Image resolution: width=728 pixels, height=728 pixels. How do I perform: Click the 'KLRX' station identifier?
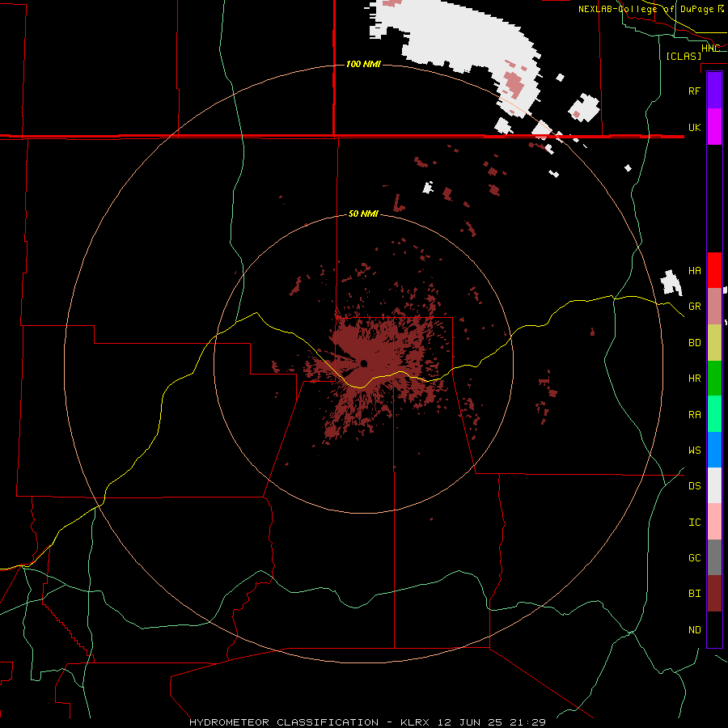pyautogui.click(x=415, y=722)
